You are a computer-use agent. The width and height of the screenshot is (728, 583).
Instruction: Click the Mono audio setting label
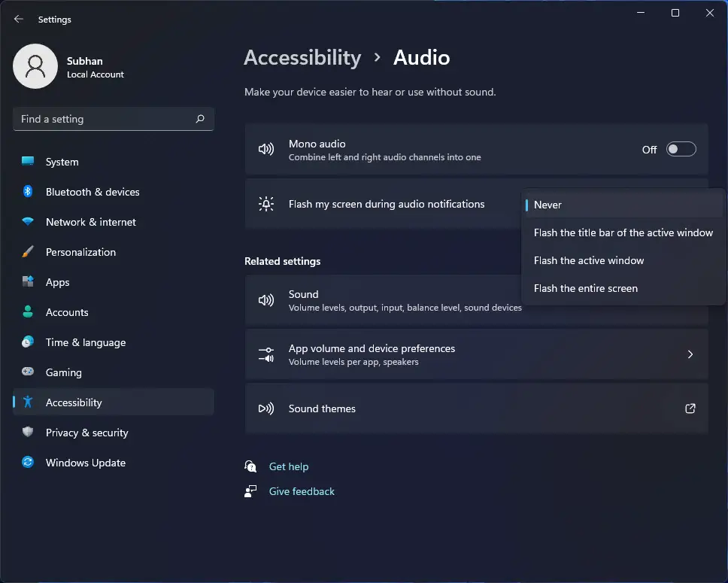317,144
